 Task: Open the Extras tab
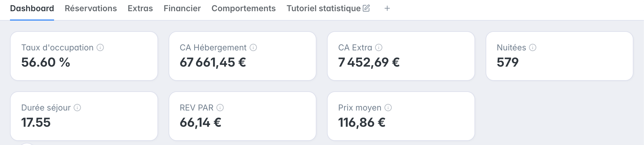point(140,9)
